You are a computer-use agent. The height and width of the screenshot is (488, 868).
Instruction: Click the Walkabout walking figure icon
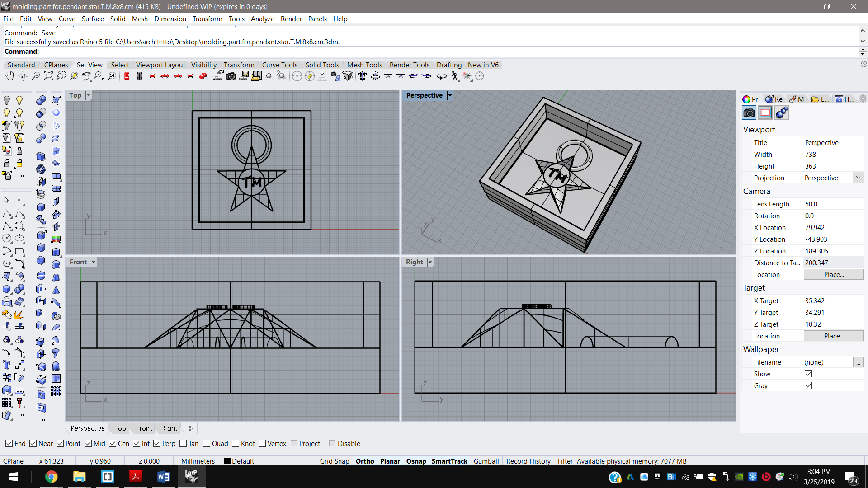(x=455, y=76)
